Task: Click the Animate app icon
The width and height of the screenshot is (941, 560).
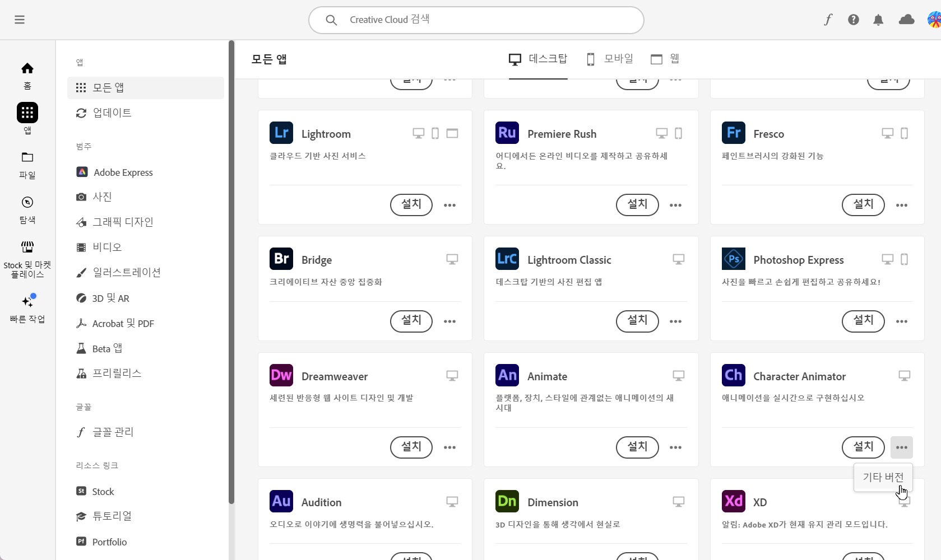Action: pyautogui.click(x=507, y=375)
